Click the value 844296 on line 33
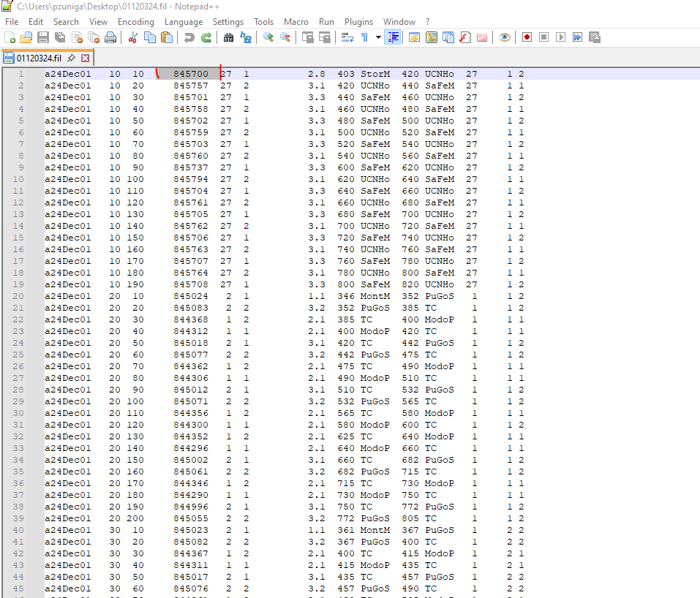 191,448
